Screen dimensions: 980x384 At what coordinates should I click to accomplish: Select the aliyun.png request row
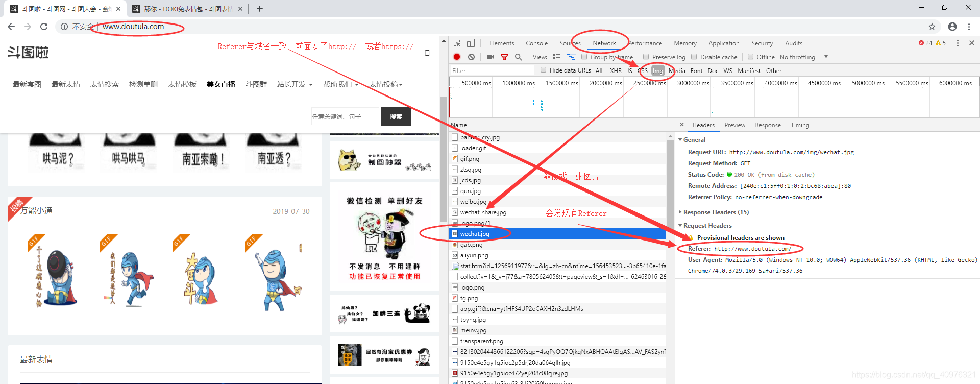coord(558,255)
